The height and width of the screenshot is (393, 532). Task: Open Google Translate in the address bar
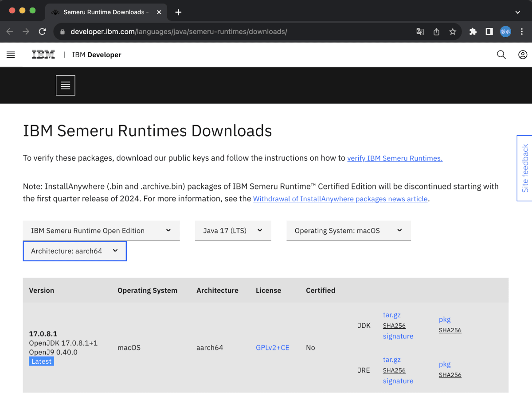419,31
